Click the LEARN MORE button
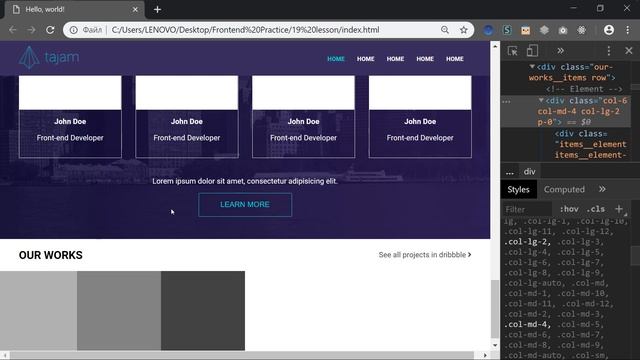Image resolution: width=640 pixels, height=360 pixels. tap(245, 204)
